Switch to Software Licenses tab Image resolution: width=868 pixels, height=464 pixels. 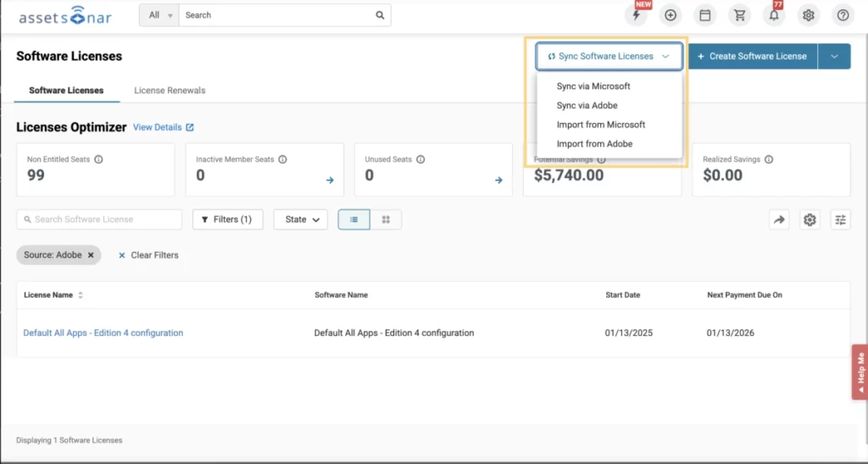(66, 90)
